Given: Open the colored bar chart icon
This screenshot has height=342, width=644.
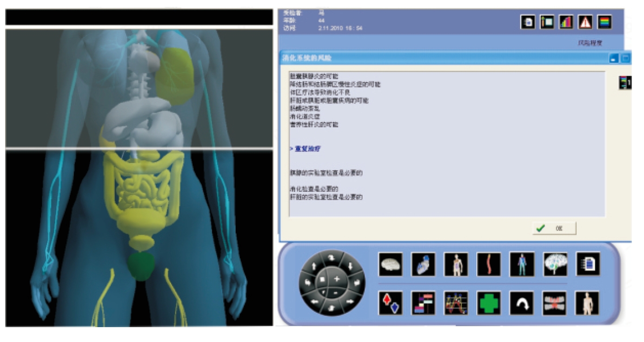Looking at the screenshot, I should coord(566,22).
